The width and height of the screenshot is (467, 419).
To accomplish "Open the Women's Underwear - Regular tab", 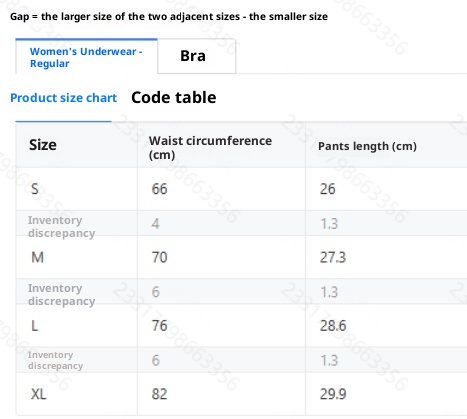I will coord(86,57).
